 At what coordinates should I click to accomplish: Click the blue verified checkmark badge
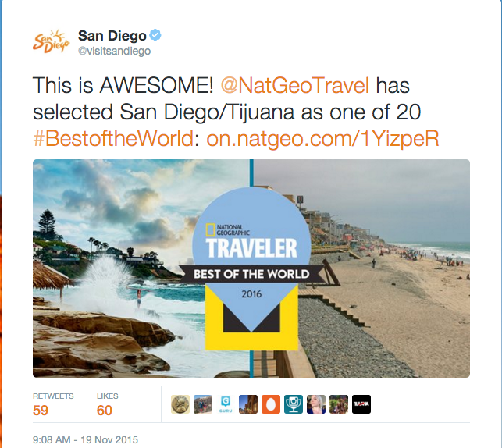point(156,35)
